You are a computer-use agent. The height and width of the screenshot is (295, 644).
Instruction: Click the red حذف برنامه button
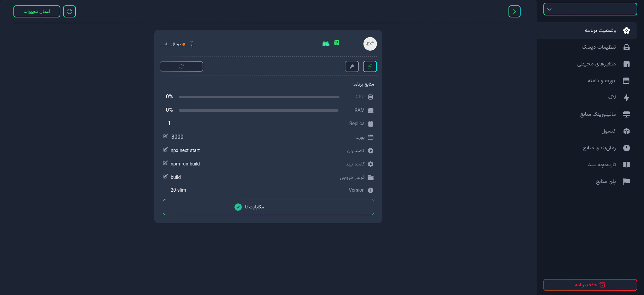[590, 285]
